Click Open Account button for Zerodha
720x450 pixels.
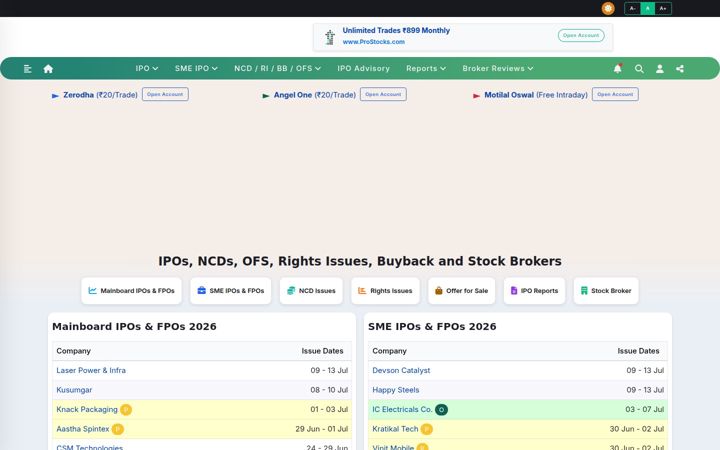(165, 94)
